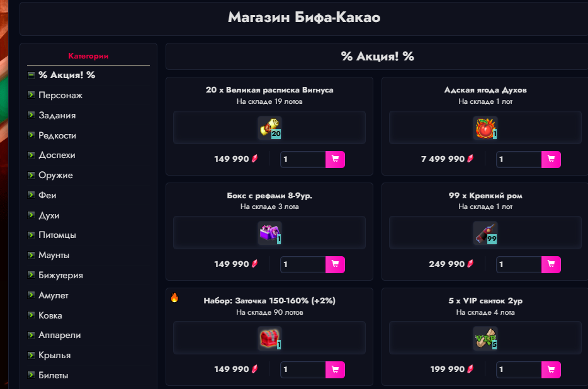Screen dimensions: 588x389
Task: Expand the Питомцы category arrow
Action: point(31,235)
